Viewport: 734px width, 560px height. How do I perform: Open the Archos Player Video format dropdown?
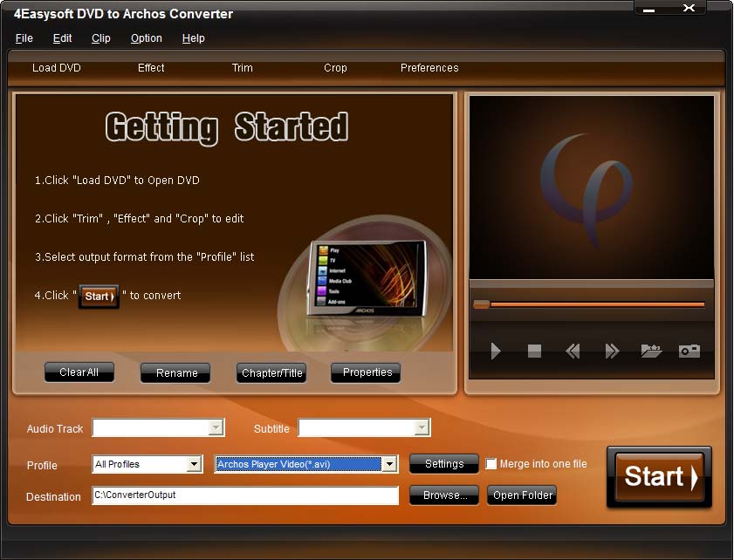tap(388, 464)
